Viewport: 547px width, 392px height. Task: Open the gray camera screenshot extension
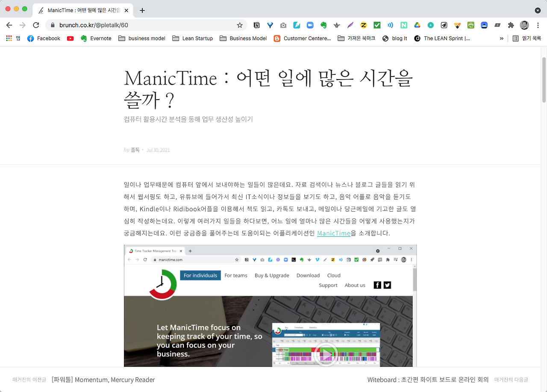tap(283, 25)
